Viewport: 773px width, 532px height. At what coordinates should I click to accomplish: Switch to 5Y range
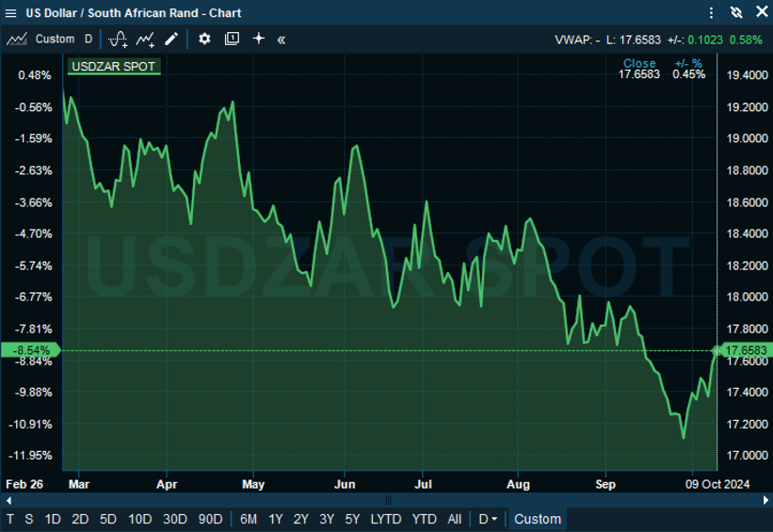(x=352, y=519)
